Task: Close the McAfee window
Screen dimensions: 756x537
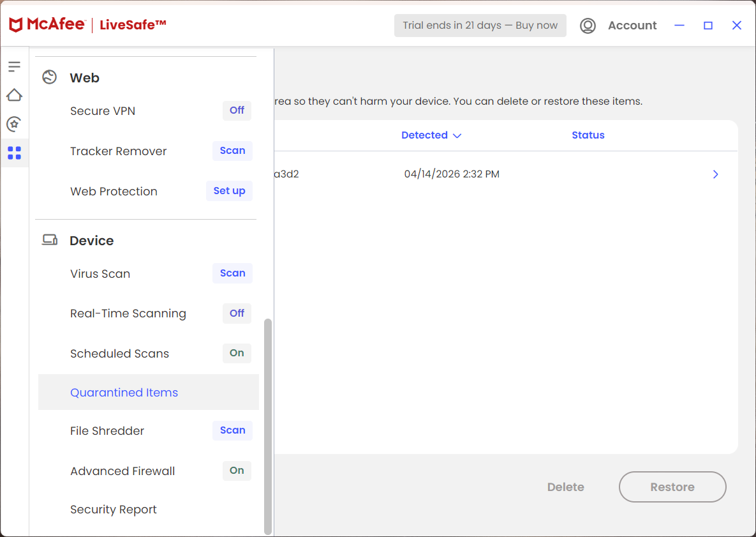Action: click(x=737, y=25)
